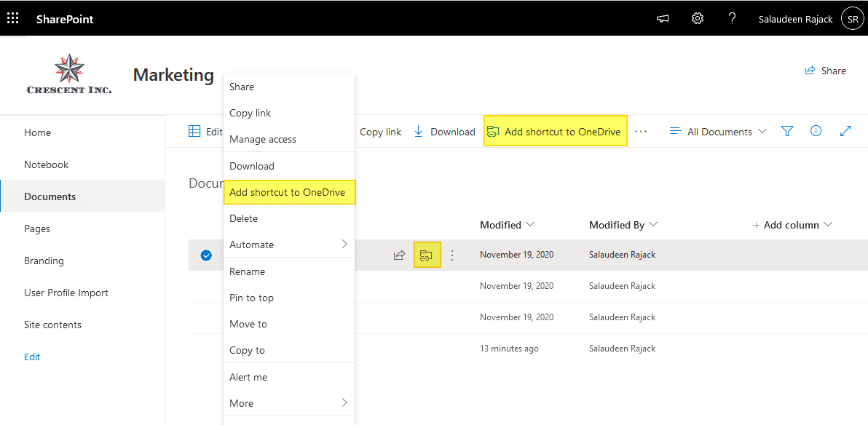Click the highlighted OneDrive shortcut icon on row

427,255
